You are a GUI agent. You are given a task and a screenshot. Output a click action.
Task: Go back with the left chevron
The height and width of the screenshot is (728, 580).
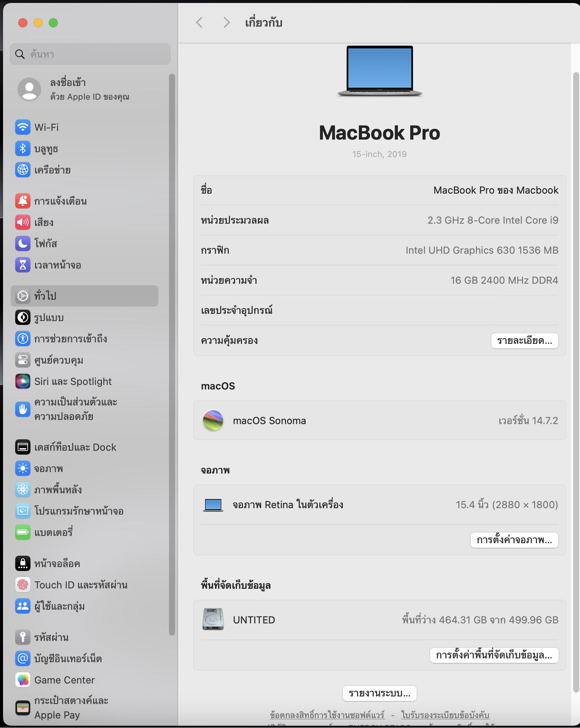coord(199,22)
